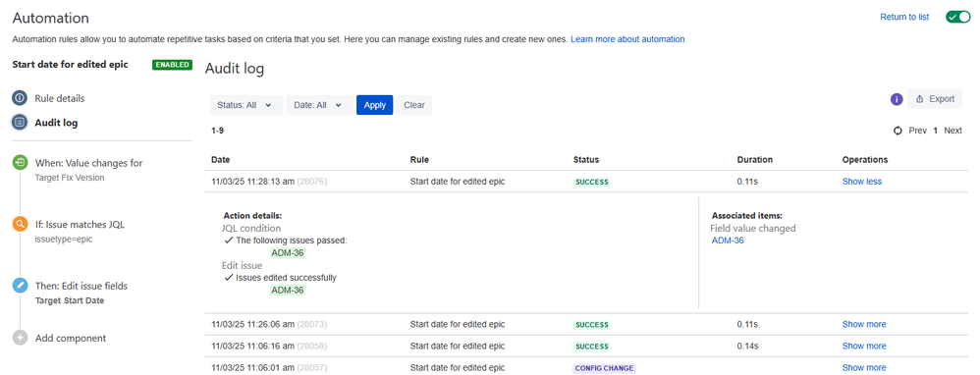Expand the 11:06:16 entry with Show more

tap(864, 347)
